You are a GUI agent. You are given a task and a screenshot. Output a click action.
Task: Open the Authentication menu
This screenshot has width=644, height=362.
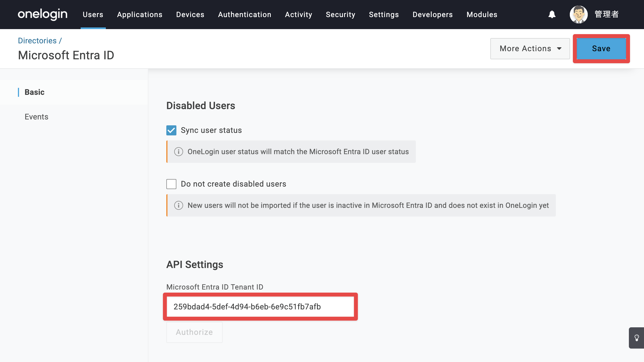[245, 15]
